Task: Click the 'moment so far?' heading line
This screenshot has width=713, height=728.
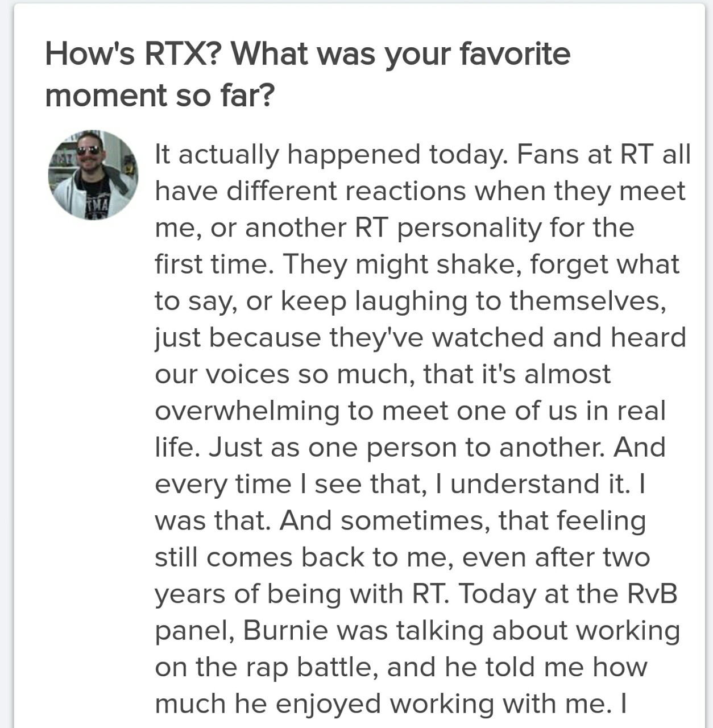Action: 160,95
